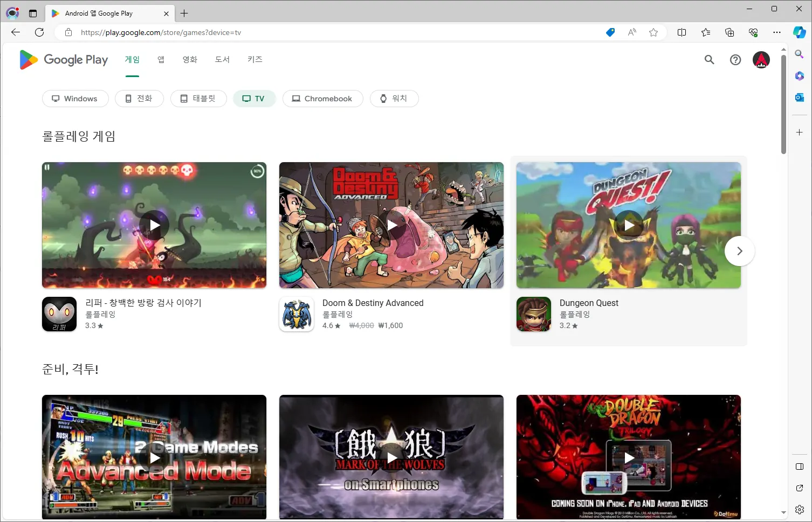Viewport: 812px width, 522px height.
Task: Open Outlook in the sidebar
Action: pyautogui.click(x=800, y=98)
